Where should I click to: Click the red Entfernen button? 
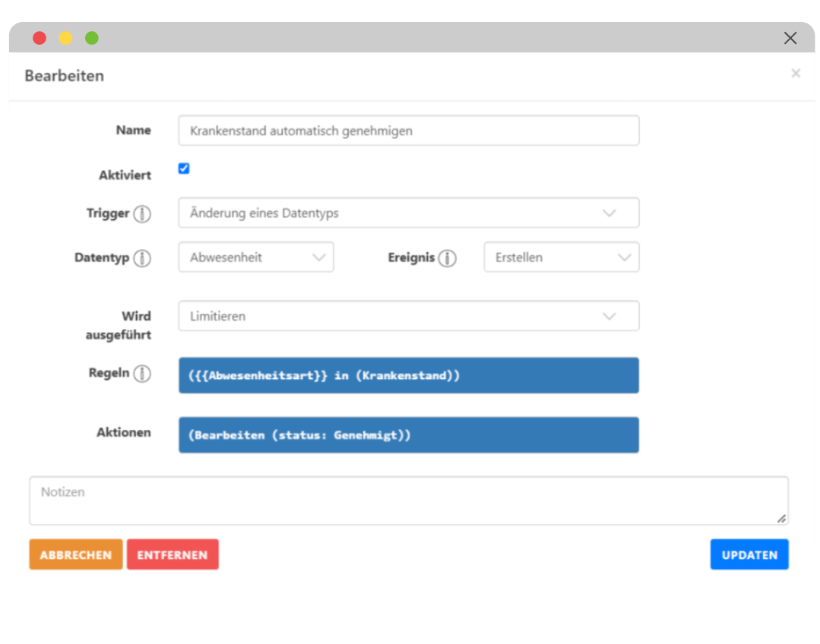pos(173,554)
